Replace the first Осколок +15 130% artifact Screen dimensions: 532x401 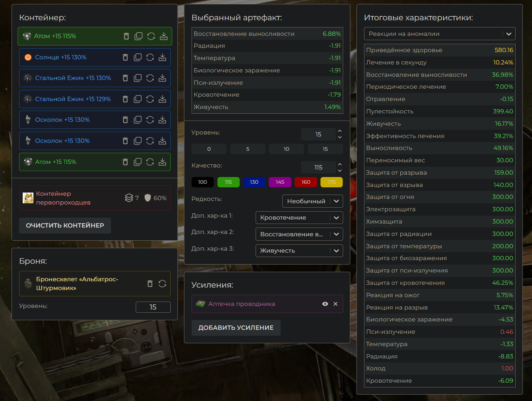(x=150, y=120)
